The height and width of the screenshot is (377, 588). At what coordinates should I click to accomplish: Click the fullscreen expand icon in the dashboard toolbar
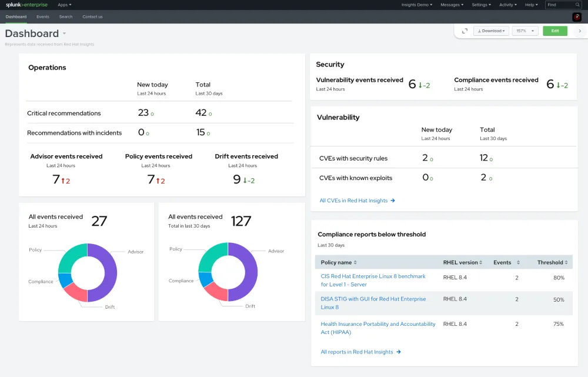[465, 30]
